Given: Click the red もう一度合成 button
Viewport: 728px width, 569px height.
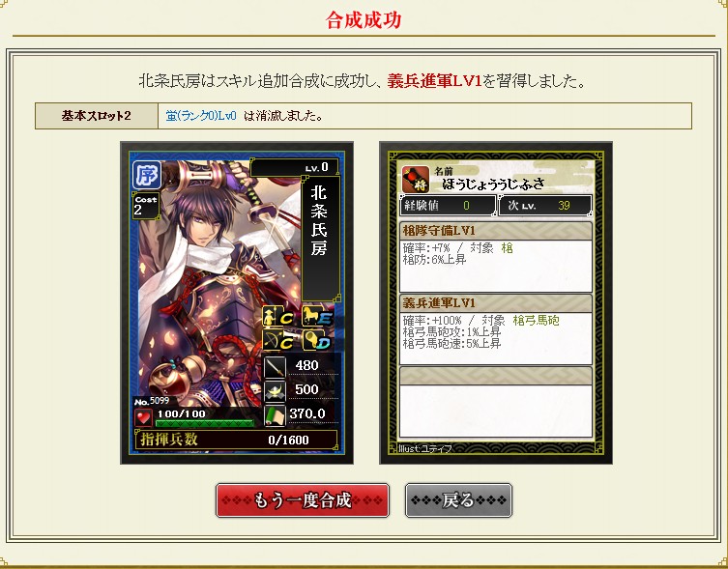Looking at the screenshot, I should tap(303, 500).
